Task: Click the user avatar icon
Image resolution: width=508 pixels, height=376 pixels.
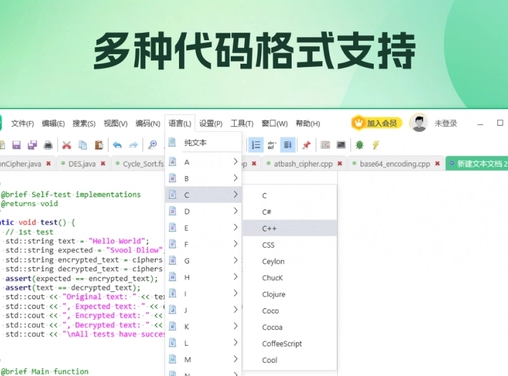Action: click(x=419, y=123)
